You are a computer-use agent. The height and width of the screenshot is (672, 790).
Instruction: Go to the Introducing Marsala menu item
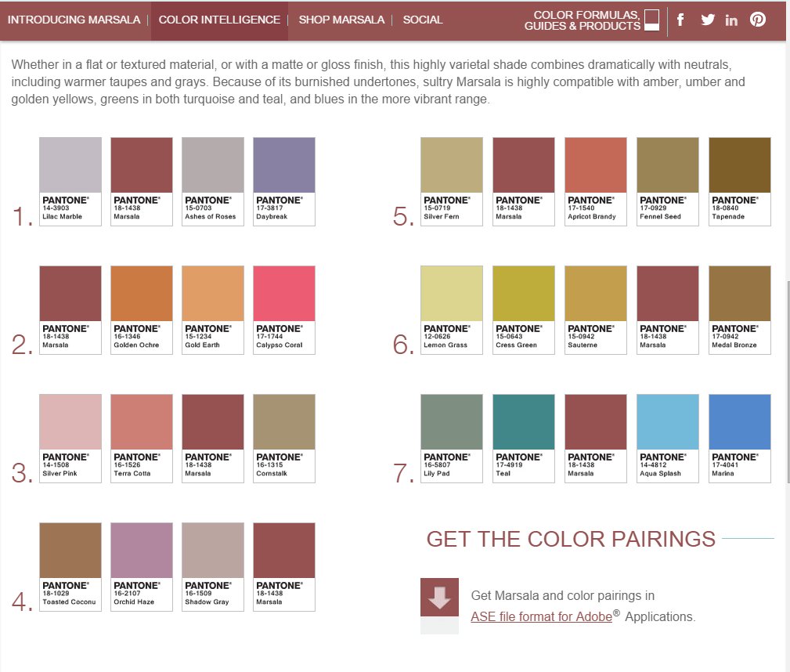click(x=74, y=20)
